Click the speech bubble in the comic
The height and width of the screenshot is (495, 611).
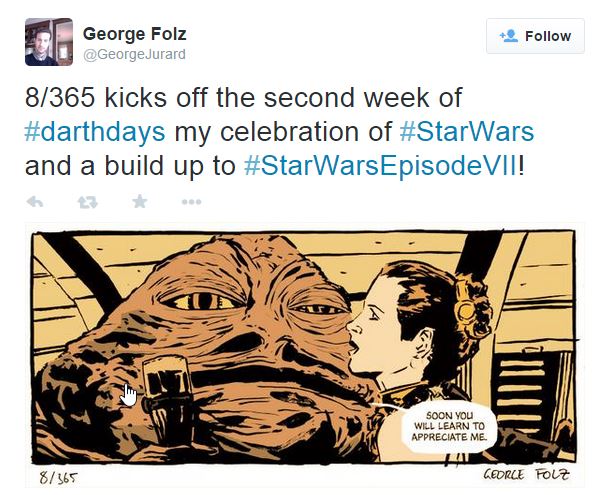[449, 427]
